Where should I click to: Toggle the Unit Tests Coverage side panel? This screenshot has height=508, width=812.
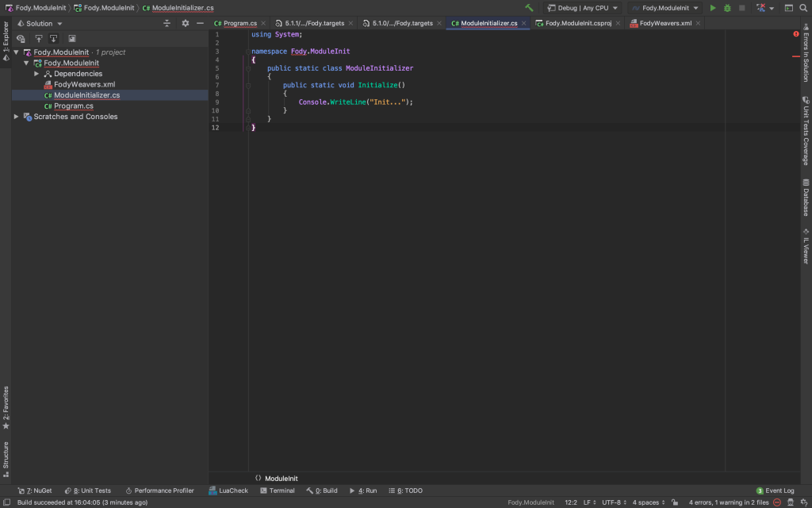pos(806,131)
